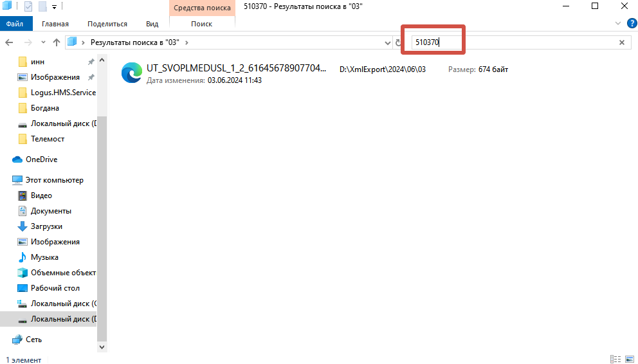Open the Видео library
This screenshot has width=638, height=364.
pos(41,196)
